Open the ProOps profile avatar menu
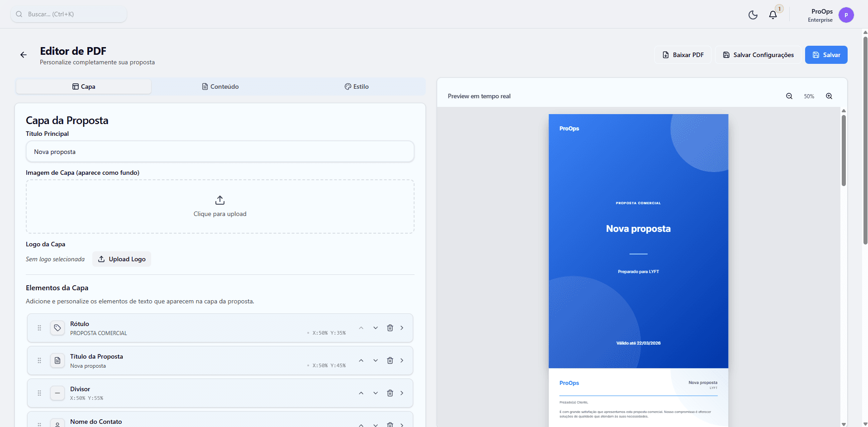The image size is (868, 427). pos(847,15)
